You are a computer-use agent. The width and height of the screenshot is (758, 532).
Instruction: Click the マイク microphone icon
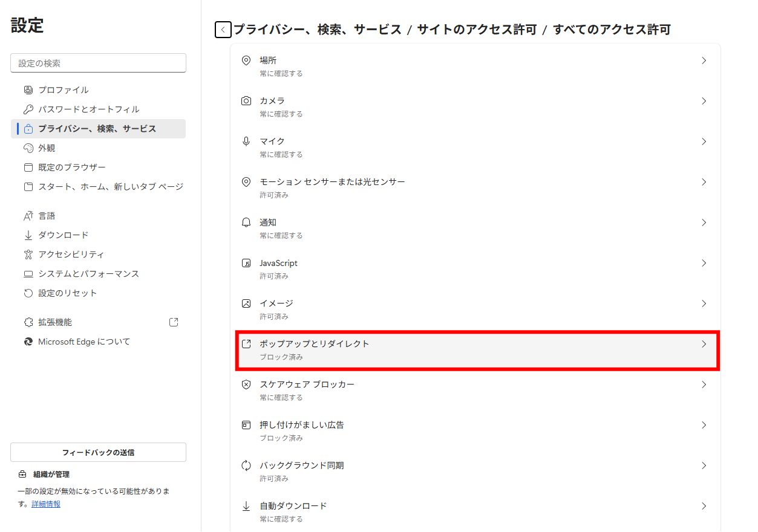(246, 141)
